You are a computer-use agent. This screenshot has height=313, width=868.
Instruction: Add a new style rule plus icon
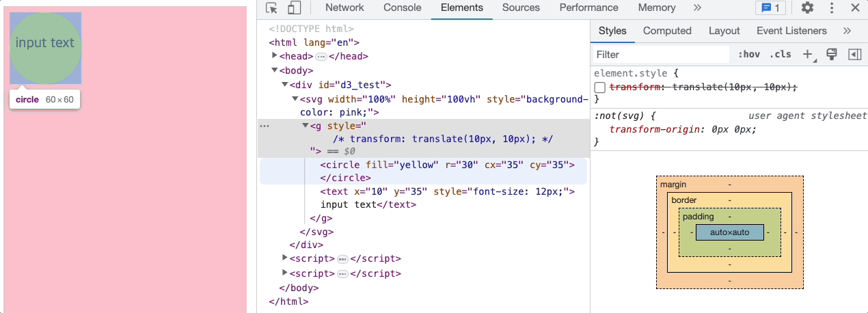click(x=808, y=55)
